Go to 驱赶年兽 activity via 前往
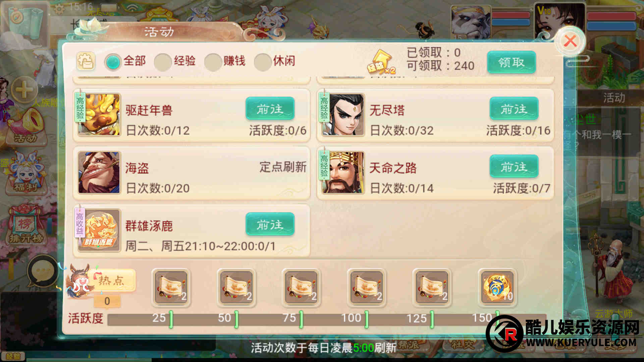 [x=270, y=109]
